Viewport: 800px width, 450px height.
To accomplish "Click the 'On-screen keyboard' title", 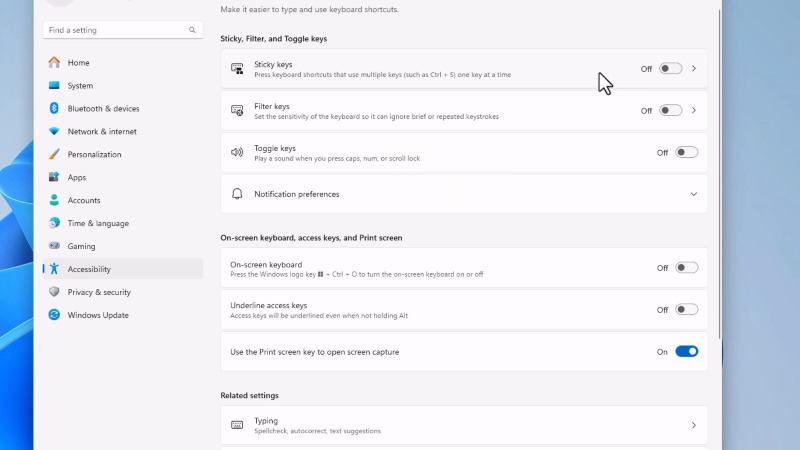I will (266, 264).
